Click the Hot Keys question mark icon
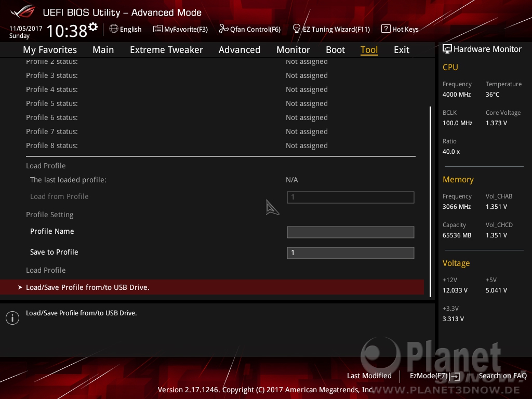 (x=386, y=29)
